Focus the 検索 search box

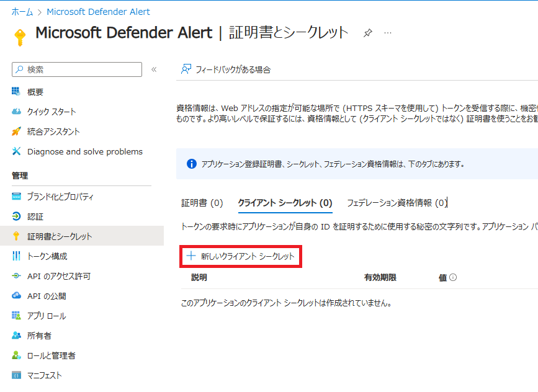tap(77, 69)
